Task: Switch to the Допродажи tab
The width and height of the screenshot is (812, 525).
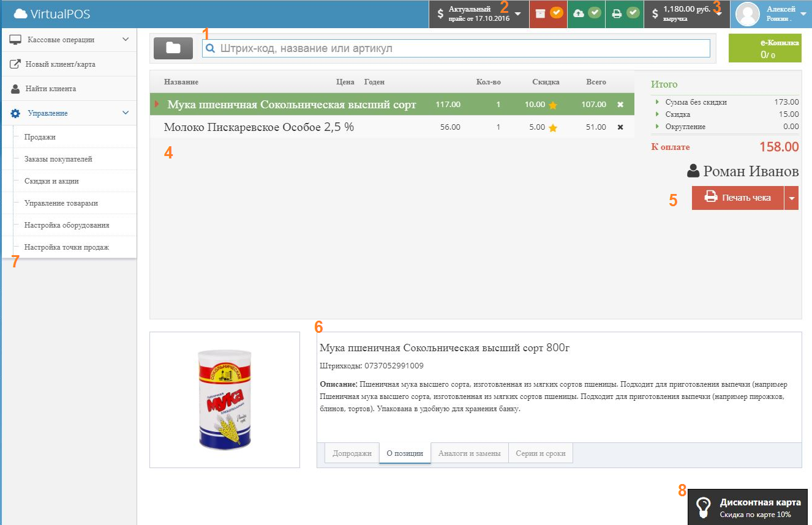Action: 351,453
